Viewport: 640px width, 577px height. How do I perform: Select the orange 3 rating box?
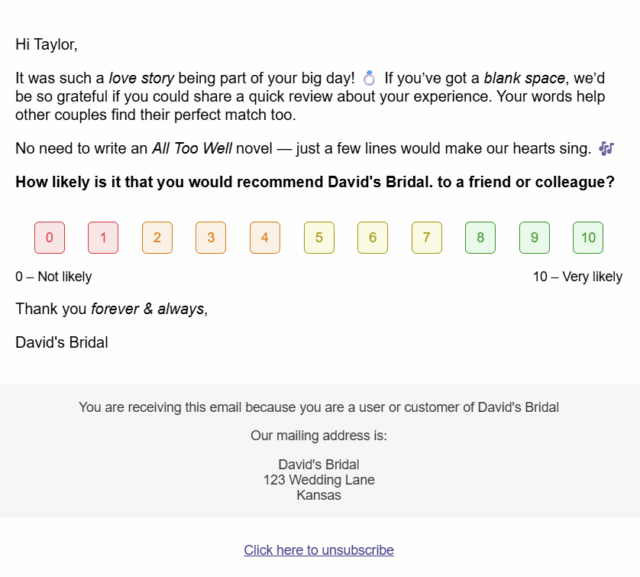click(211, 238)
